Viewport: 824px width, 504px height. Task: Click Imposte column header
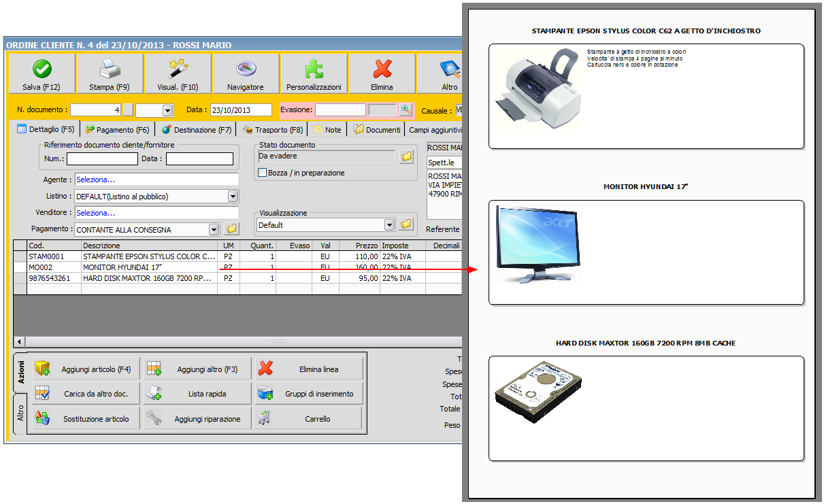[402, 245]
